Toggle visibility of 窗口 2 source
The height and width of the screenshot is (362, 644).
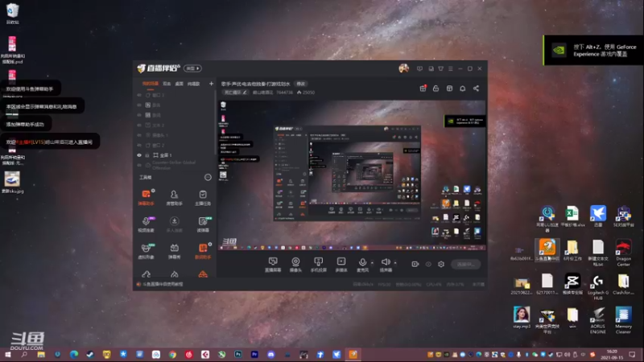[x=139, y=145]
